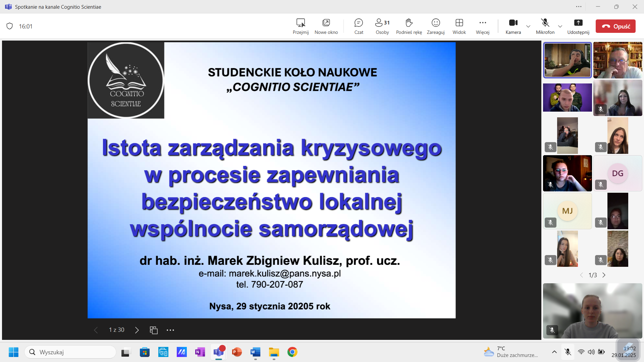Open File Explorer from the taskbar
Screen dimensions: 644x362
click(274, 352)
